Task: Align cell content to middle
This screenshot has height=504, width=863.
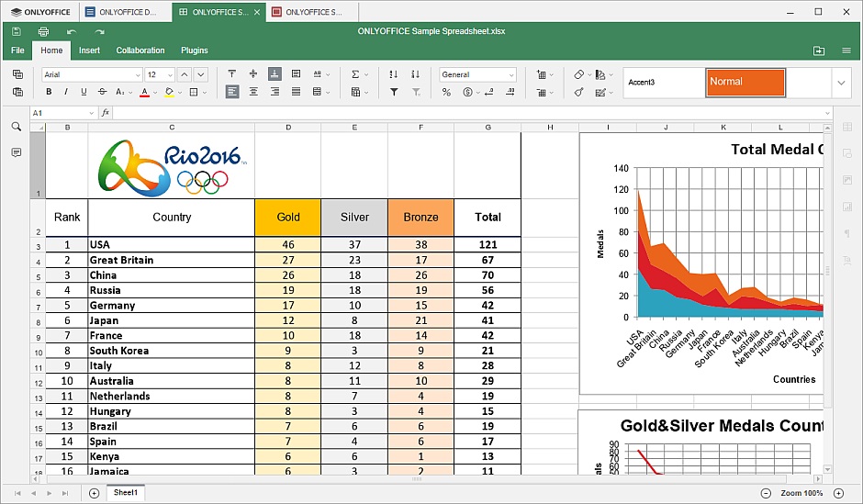Action: coord(253,74)
